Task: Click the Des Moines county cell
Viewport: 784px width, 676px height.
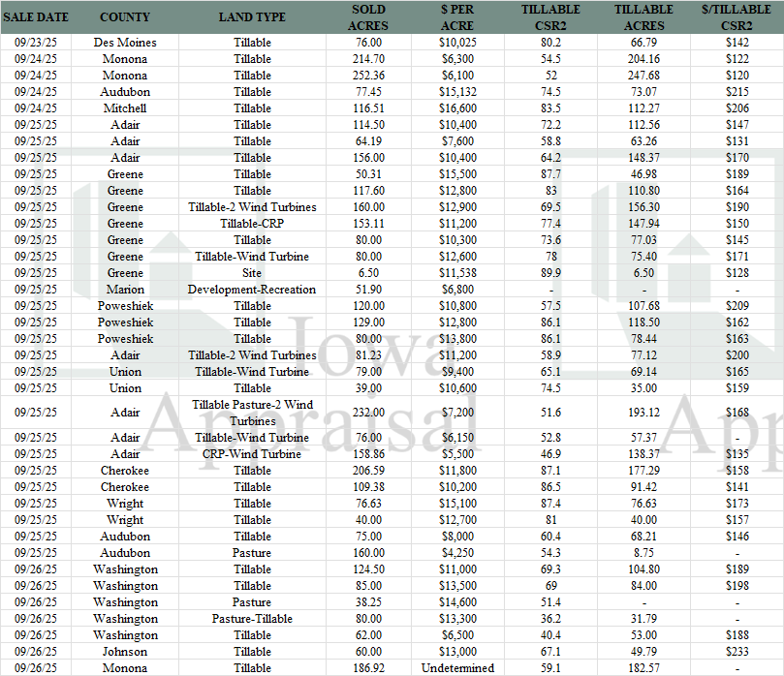Action: point(125,43)
